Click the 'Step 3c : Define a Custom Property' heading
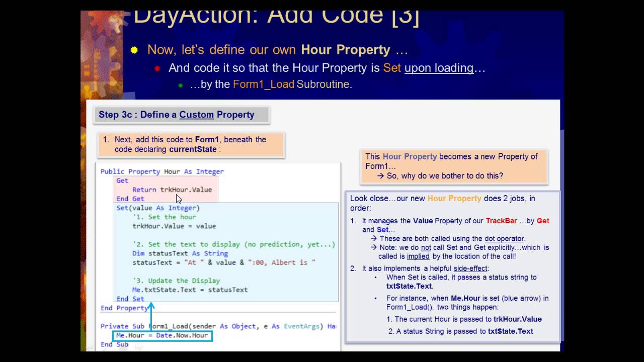The image size is (644, 362). (x=177, y=115)
